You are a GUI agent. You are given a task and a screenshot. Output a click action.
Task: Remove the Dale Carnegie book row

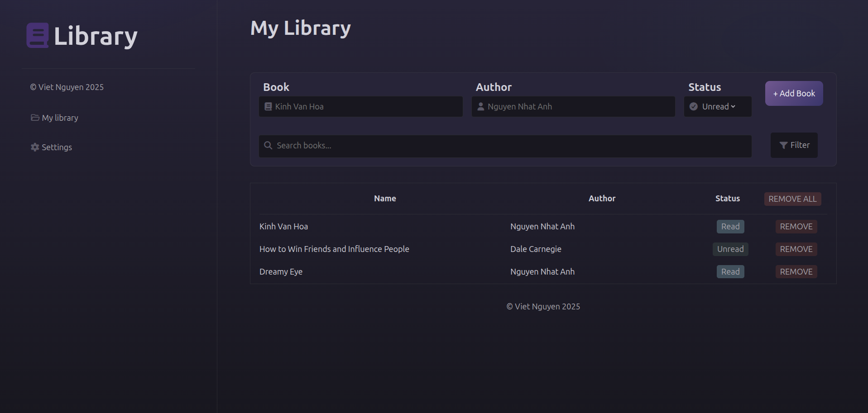796,249
